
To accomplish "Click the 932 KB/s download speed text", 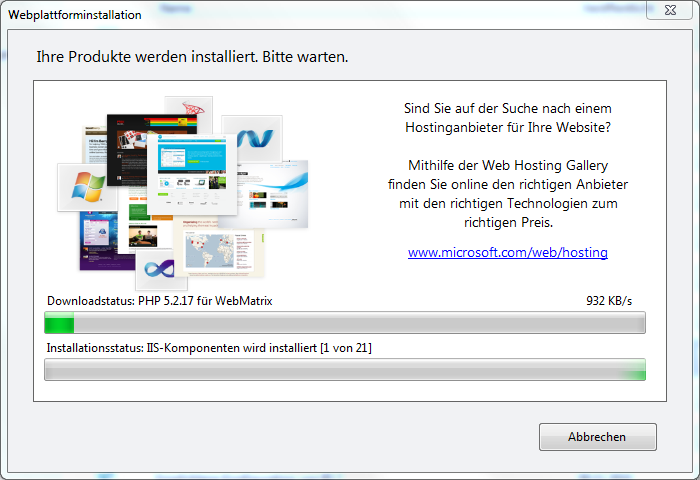I will click(x=609, y=301).
